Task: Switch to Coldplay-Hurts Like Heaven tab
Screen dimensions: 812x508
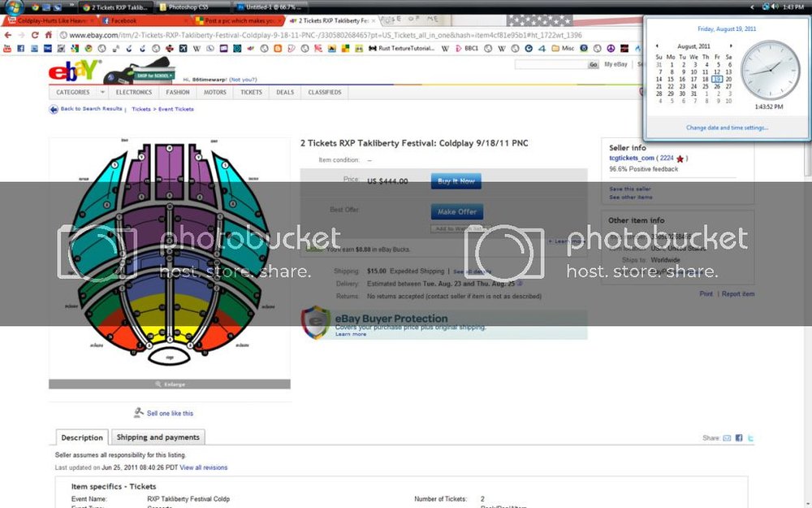Action: pos(50,21)
